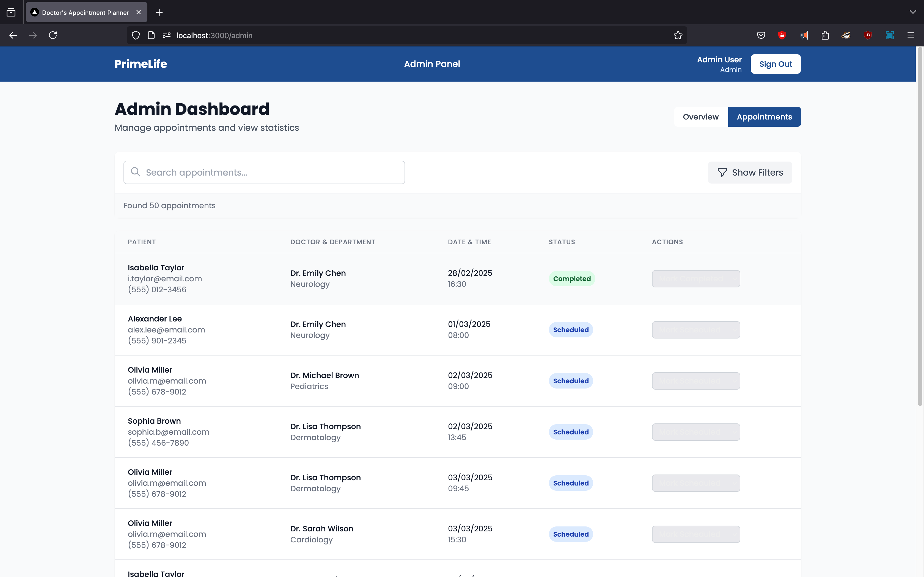Viewport: 924px width, 577px height.
Task: Click the site permissions icon
Action: point(166,35)
